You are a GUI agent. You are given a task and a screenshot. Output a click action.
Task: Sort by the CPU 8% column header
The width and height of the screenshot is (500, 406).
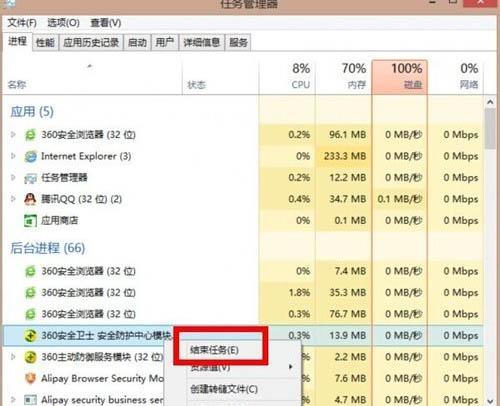point(287,77)
